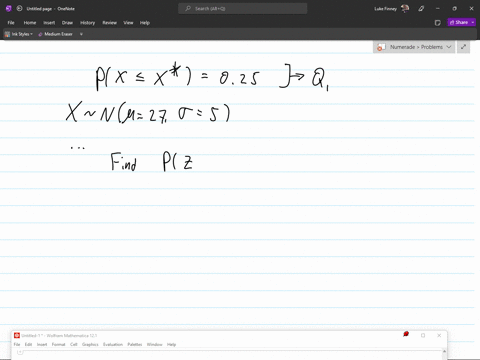Open Graphics menu in Mathematica
Image resolution: width=480 pixels, height=360 pixels.
90,344
